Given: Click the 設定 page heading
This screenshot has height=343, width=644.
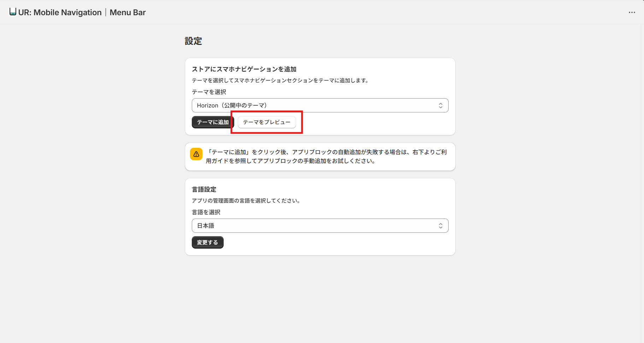Looking at the screenshot, I should pyautogui.click(x=193, y=41).
